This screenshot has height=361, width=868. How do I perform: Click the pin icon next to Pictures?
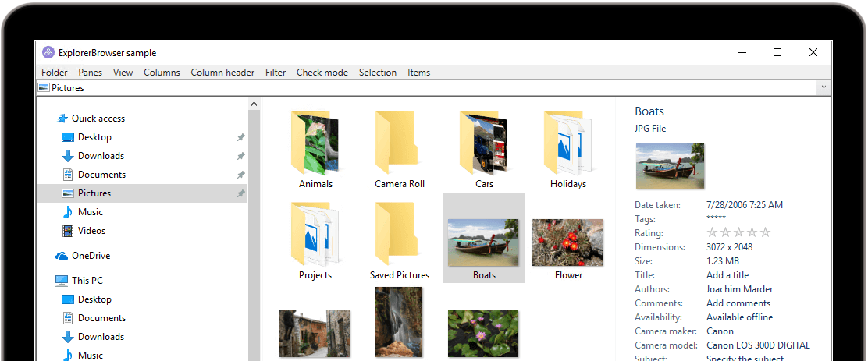tap(240, 193)
